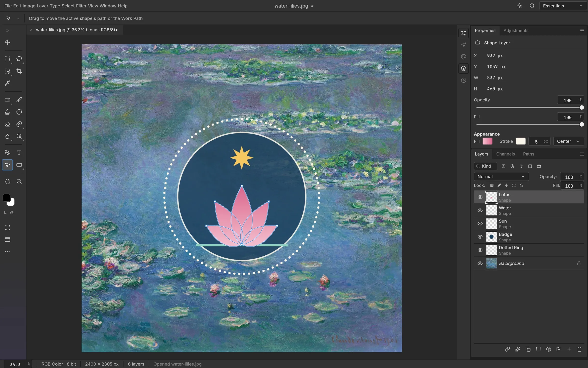Open the Normal blend mode dropdown
The image size is (588, 368).
click(501, 177)
